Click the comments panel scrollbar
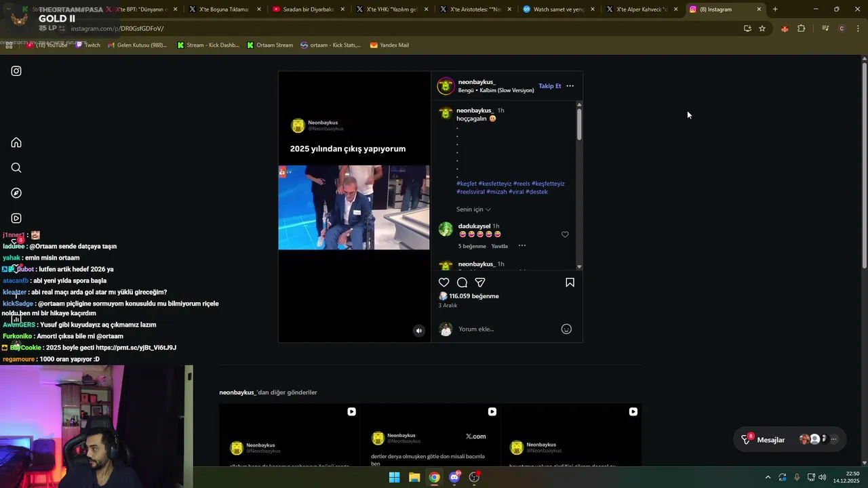The height and width of the screenshot is (488, 868). [579, 125]
